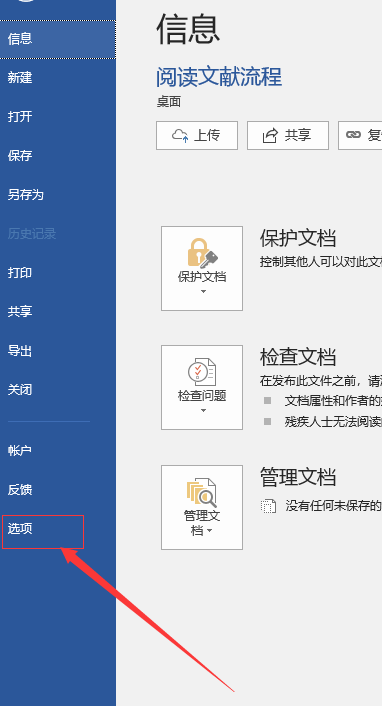Expand the 保护文档 dropdown arrow
This screenshot has height=706, width=382.
click(203, 291)
